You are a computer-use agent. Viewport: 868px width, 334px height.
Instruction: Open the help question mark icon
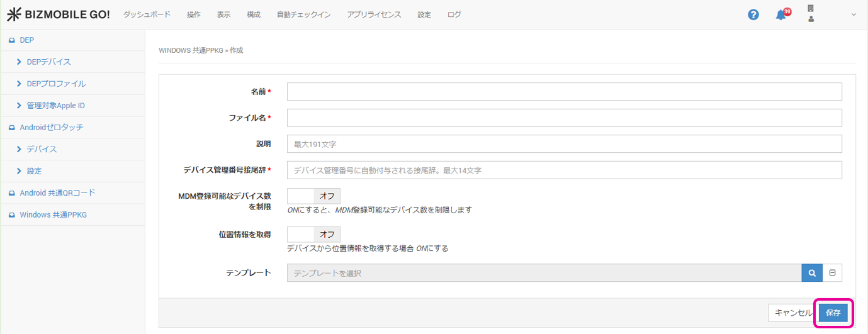point(753,14)
